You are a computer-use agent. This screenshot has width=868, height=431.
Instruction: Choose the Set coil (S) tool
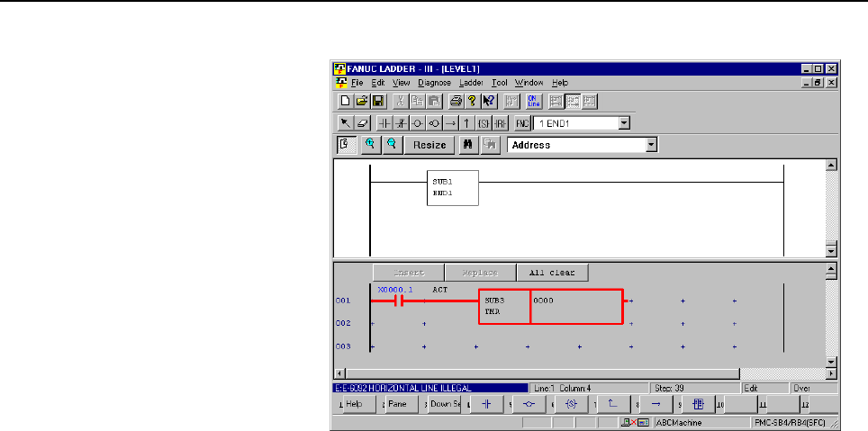[484, 123]
